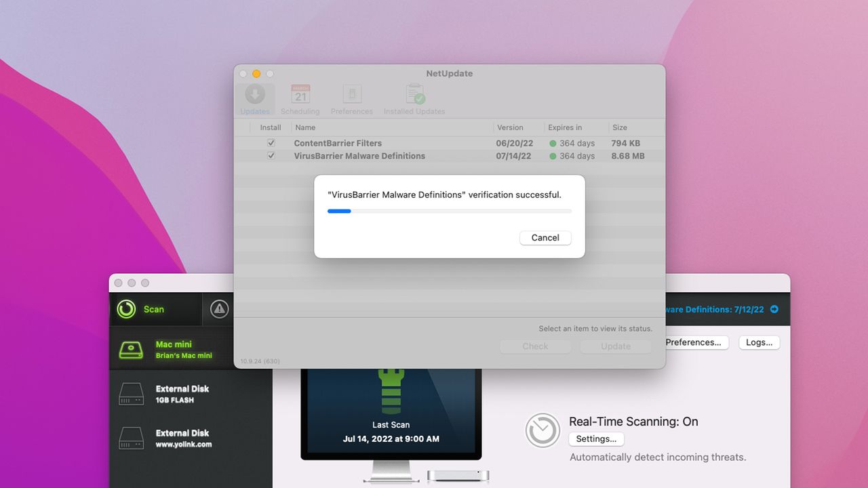The width and height of the screenshot is (868, 488).
Task: Click the 07/14/22 version cell
Action: [515, 156]
